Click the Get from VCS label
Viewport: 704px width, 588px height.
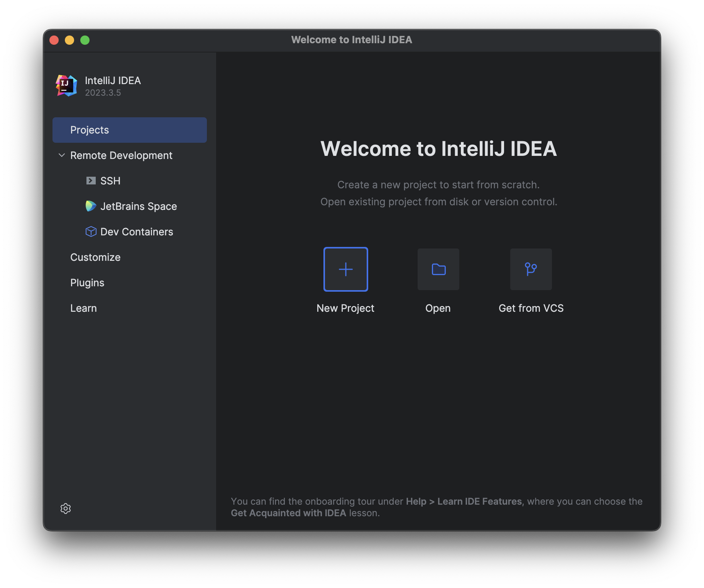[x=531, y=308]
